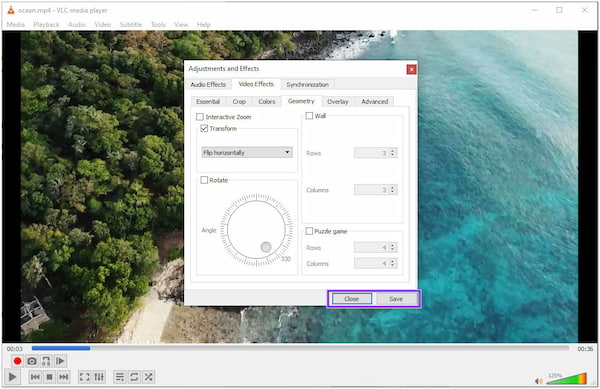Mute audio via speaker icon
This screenshot has width=600, height=389.
click(539, 381)
